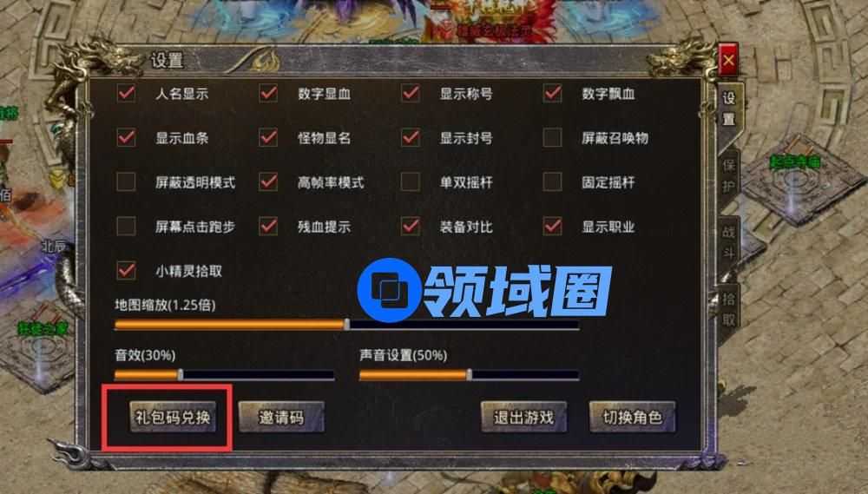Viewport: 868px width, 494px height.
Task: Enable the 屏蔽召唤物 checkbox
Action: pos(552,137)
